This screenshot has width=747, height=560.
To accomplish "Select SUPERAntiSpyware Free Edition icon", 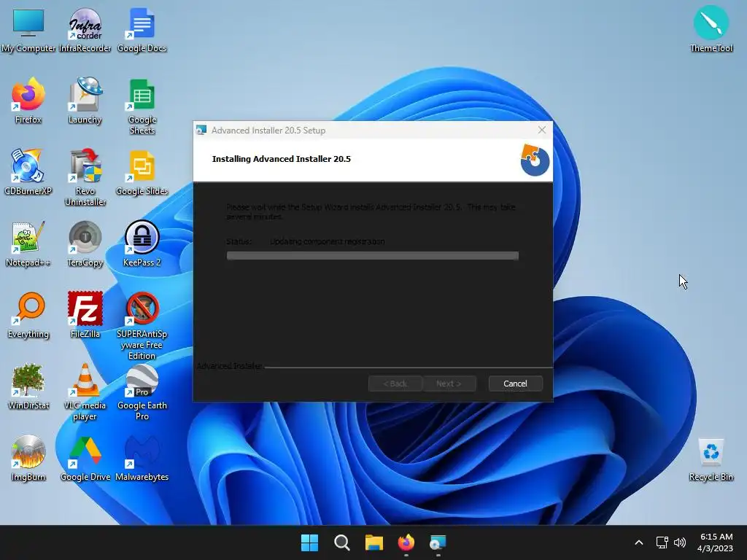I will (142, 326).
